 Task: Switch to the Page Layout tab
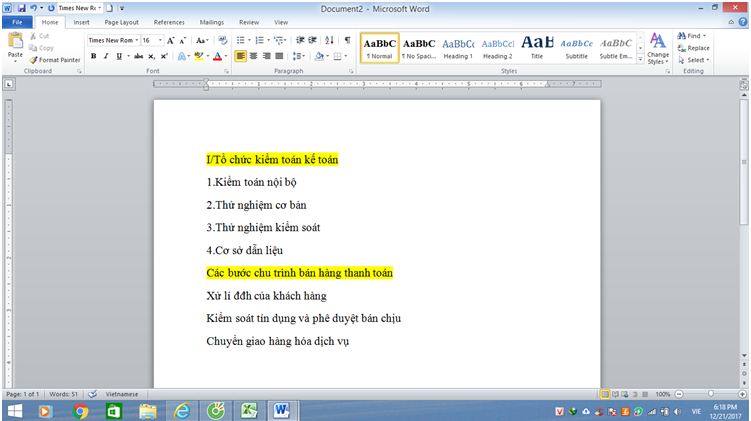(122, 21)
